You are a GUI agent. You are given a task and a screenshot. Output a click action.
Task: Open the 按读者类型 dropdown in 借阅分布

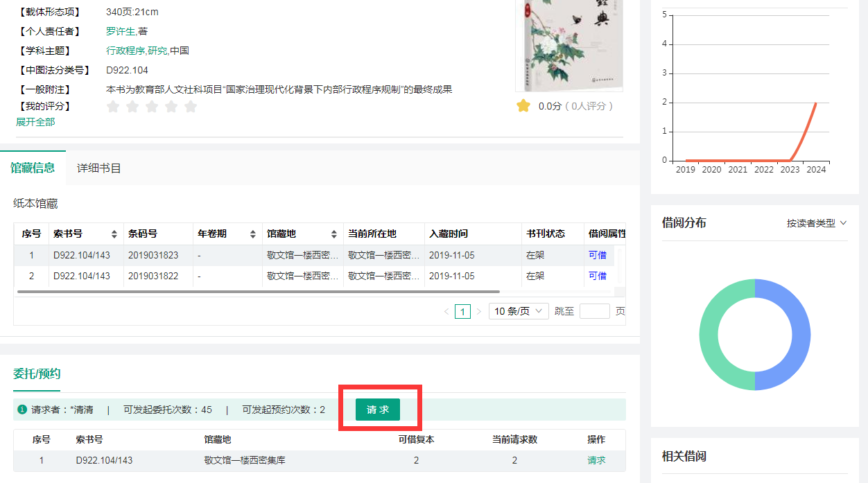point(816,223)
